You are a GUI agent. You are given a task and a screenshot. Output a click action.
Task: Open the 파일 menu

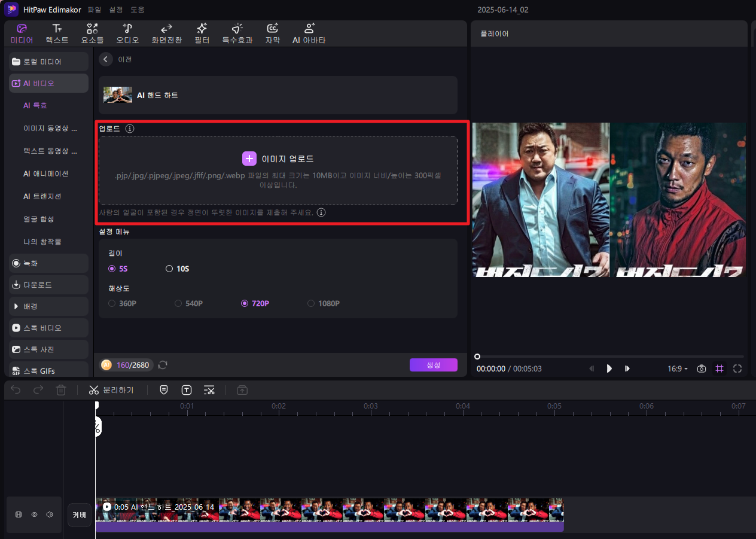[94, 10]
